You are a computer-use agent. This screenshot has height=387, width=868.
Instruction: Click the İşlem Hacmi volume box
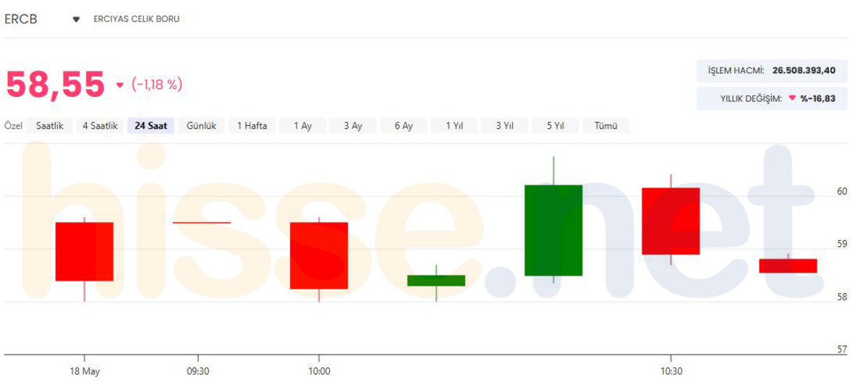pyautogui.click(x=772, y=71)
